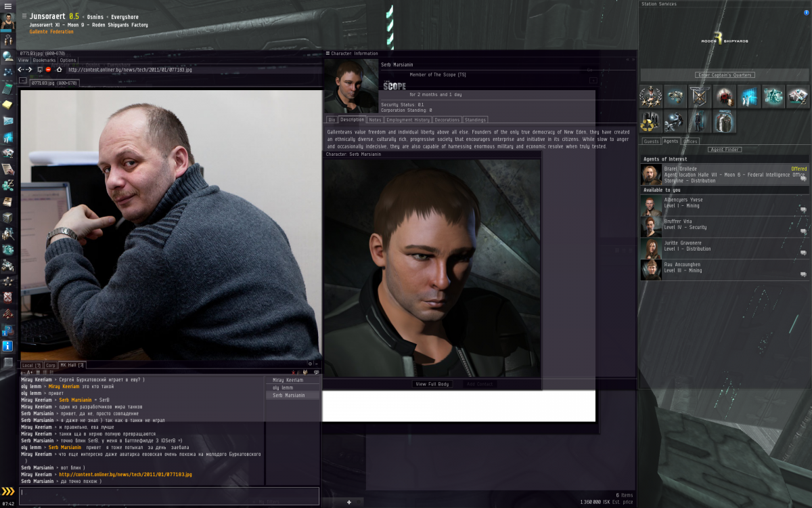Start conversation with Albencyers Yvese
This screenshot has width=812, height=508.
click(803, 210)
